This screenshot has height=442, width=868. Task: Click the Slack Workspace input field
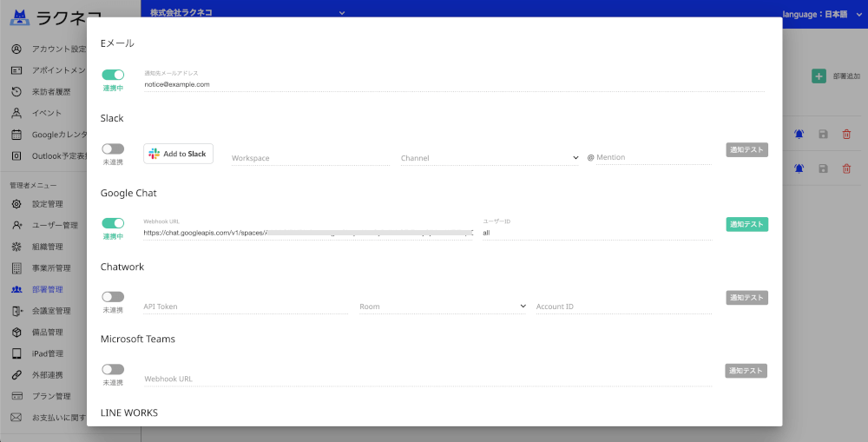point(311,158)
